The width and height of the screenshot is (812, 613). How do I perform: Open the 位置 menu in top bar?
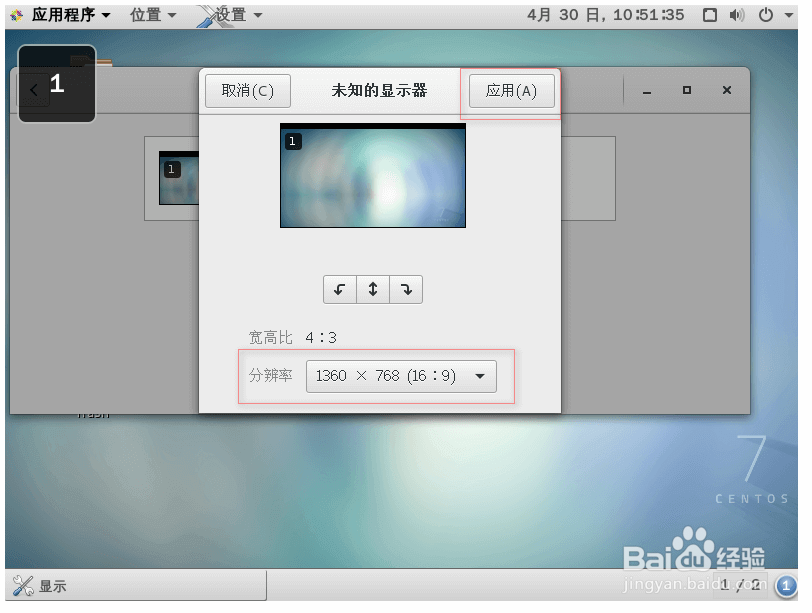click(x=150, y=15)
